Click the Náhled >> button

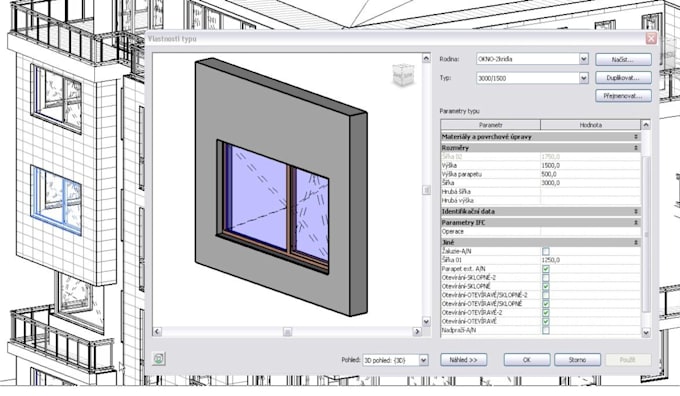tap(464, 360)
